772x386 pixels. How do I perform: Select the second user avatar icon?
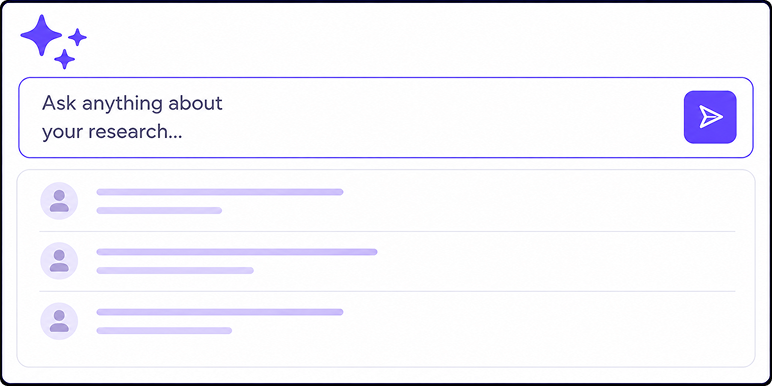tap(59, 261)
